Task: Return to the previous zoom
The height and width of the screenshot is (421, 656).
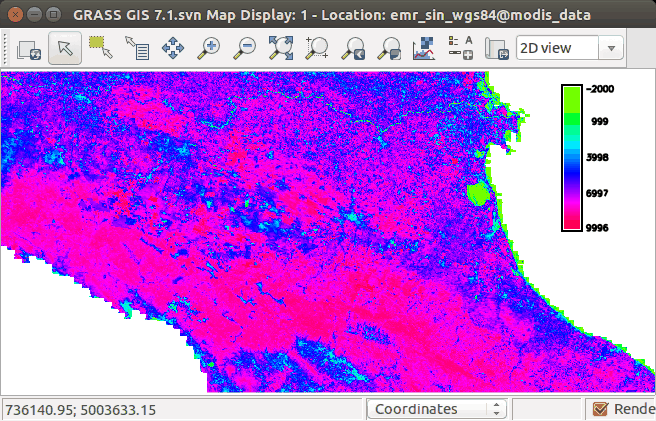Action: point(353,48)
